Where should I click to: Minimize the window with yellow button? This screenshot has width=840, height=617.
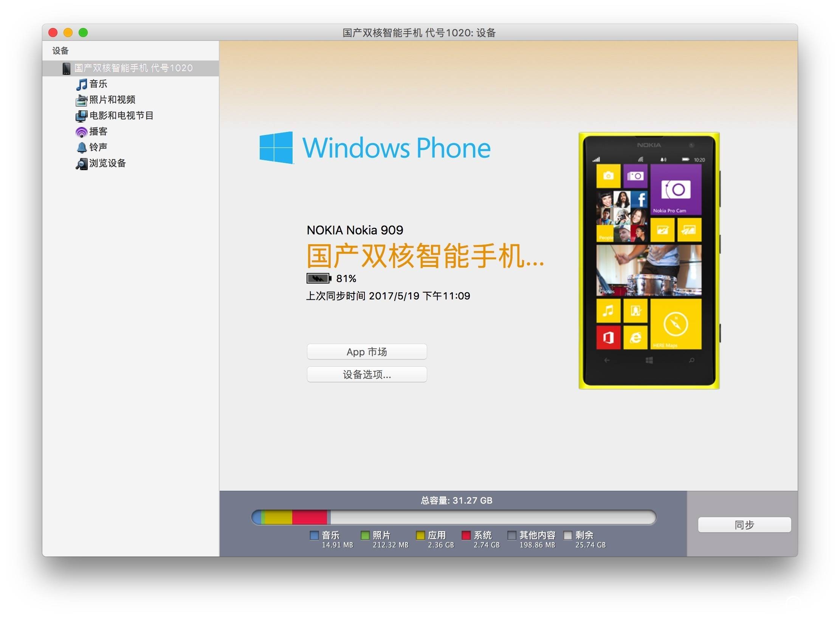pos(68,33)
